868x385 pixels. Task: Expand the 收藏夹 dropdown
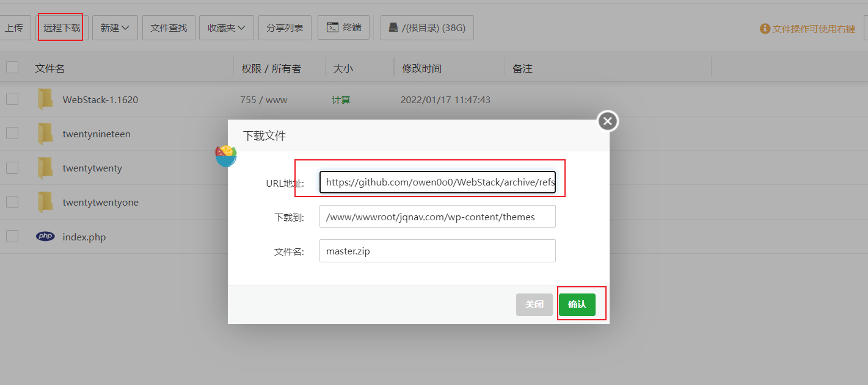click(227, 27)
